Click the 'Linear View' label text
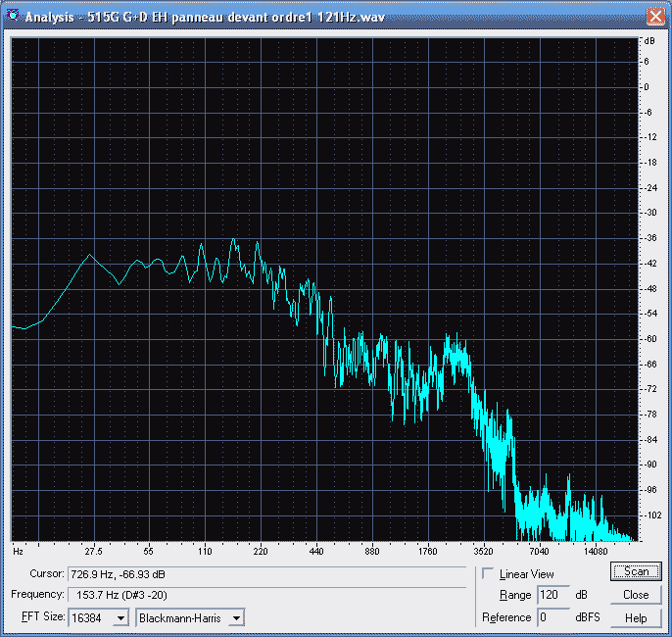672x637 pixels. pyautogui.click(x=527, y=574)
